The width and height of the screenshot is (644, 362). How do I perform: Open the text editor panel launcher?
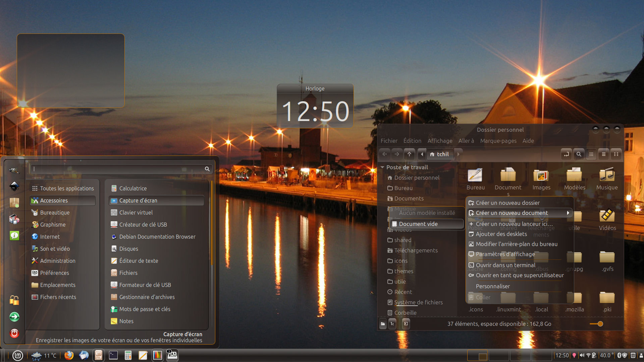coord(143,355)
